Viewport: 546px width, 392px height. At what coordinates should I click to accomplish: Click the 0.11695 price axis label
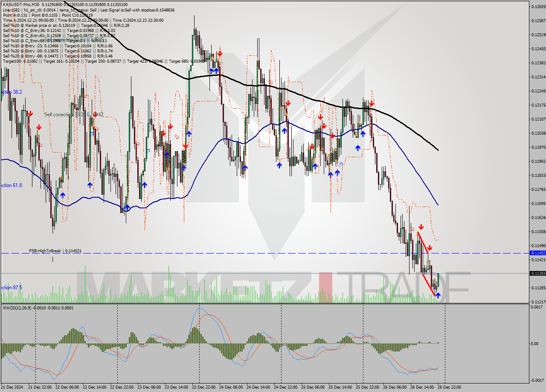coord(538,203)
